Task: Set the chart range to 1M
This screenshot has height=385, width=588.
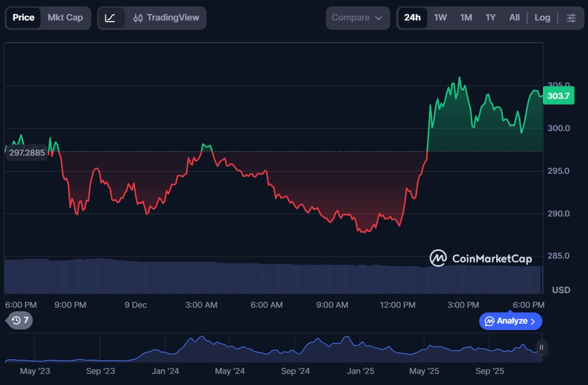Action: pos(466,18)
